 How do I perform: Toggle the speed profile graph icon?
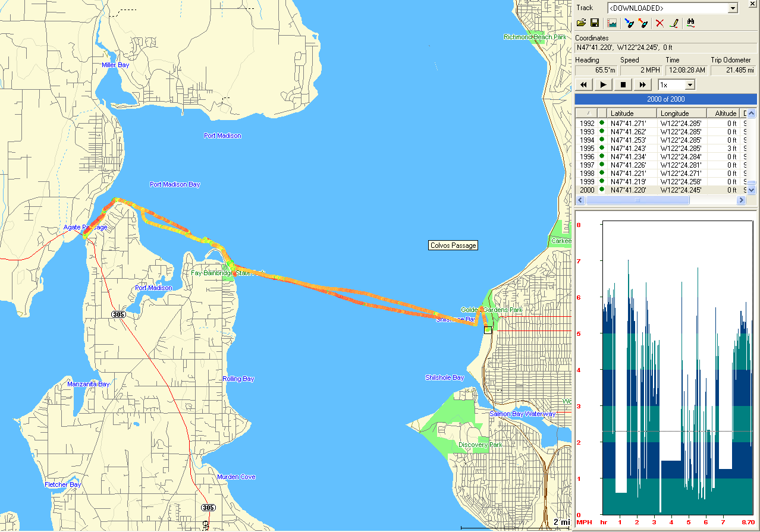(x=612, y=23)
